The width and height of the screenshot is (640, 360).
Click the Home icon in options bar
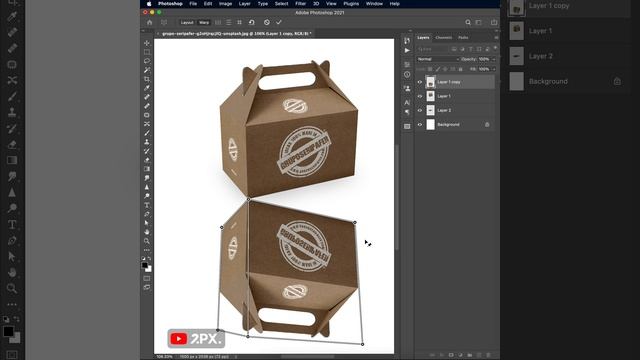click(150, 22)
